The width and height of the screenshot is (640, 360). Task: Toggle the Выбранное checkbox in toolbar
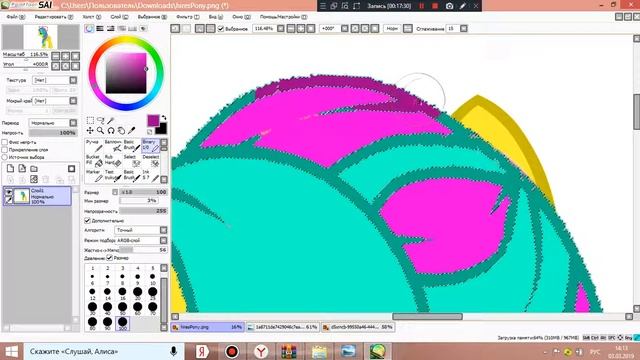pyautogui.click(x=221, y=29)
